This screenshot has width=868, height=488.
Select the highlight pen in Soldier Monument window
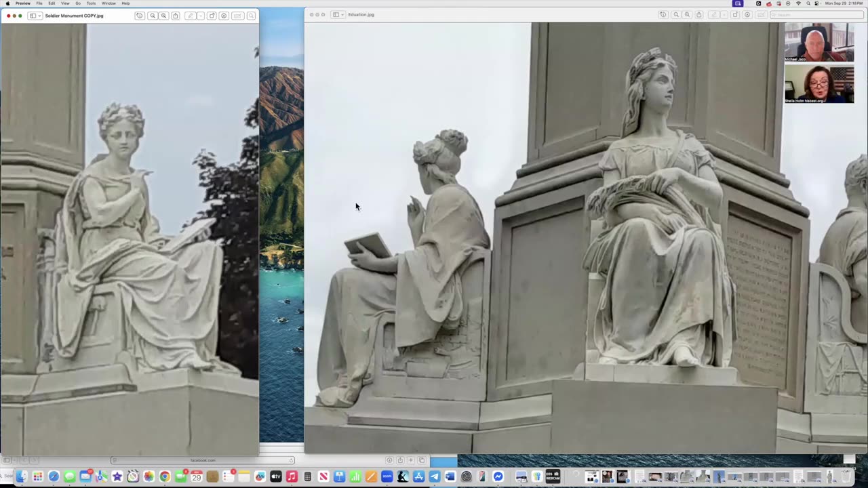coord(190,16)
